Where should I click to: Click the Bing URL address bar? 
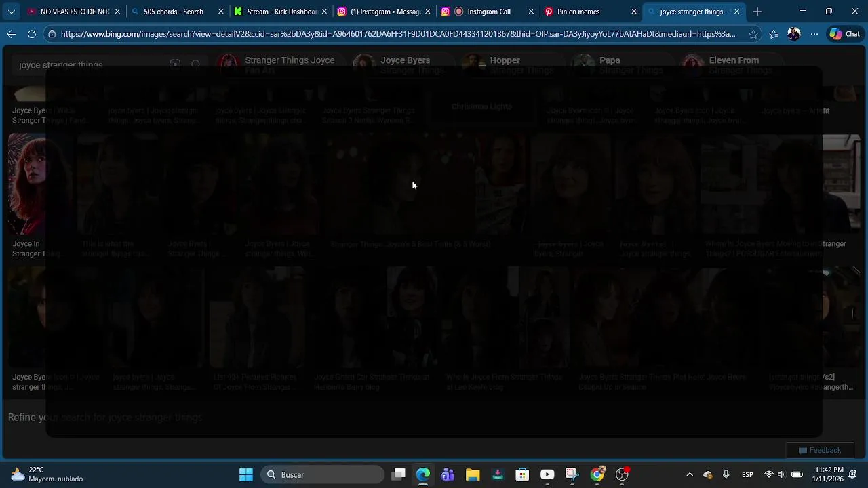pos(397,33)
